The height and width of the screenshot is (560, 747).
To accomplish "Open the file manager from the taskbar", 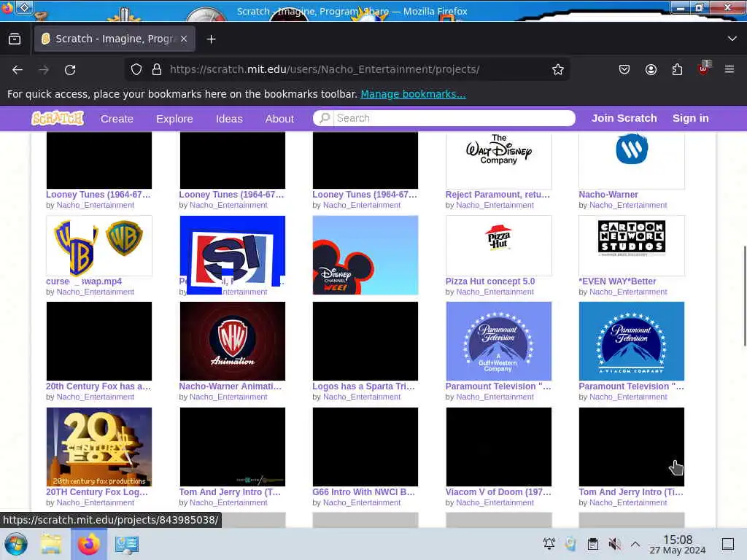I will 51,544.
